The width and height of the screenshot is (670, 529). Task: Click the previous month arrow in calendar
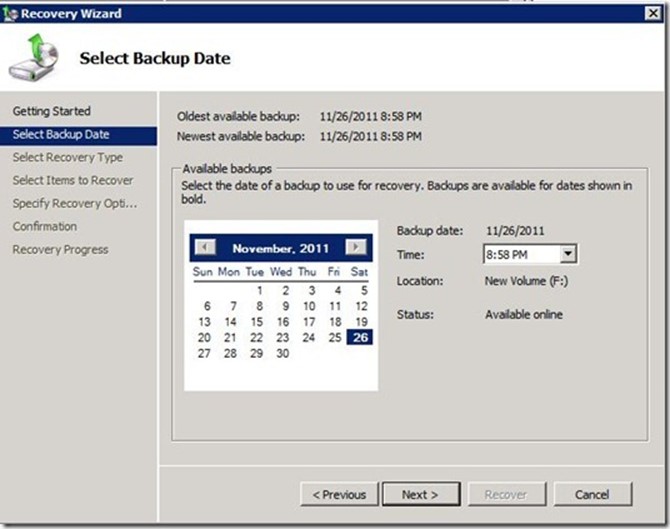click(x=204, y=248)
